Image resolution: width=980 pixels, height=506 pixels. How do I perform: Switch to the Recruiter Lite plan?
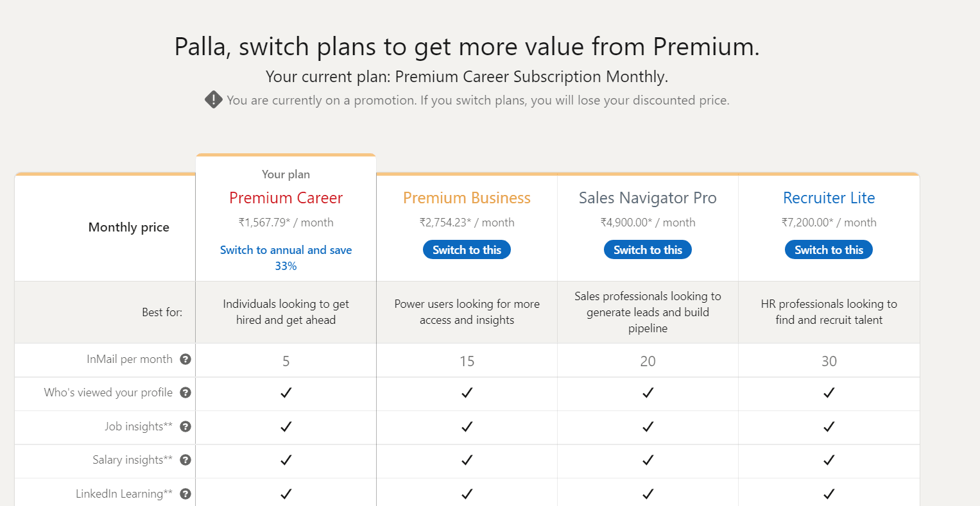point(829,249)
